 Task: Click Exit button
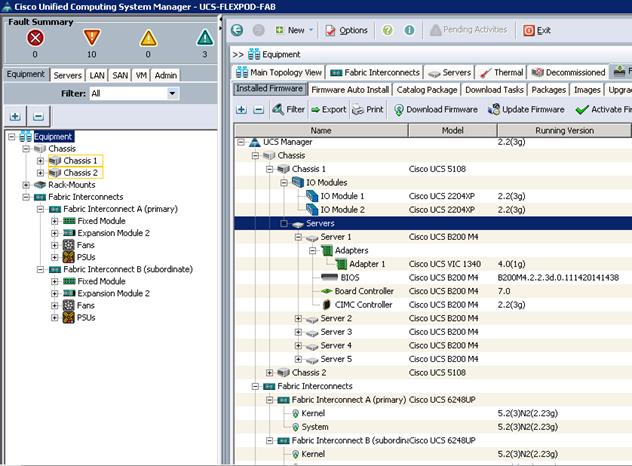[537, 30]
